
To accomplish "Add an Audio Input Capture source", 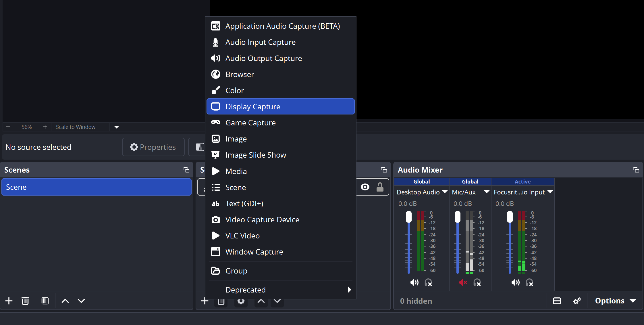I will click(280, 42).
